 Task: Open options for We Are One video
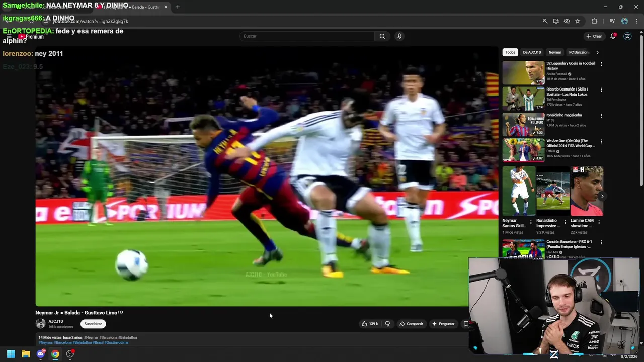pos(601,141)
